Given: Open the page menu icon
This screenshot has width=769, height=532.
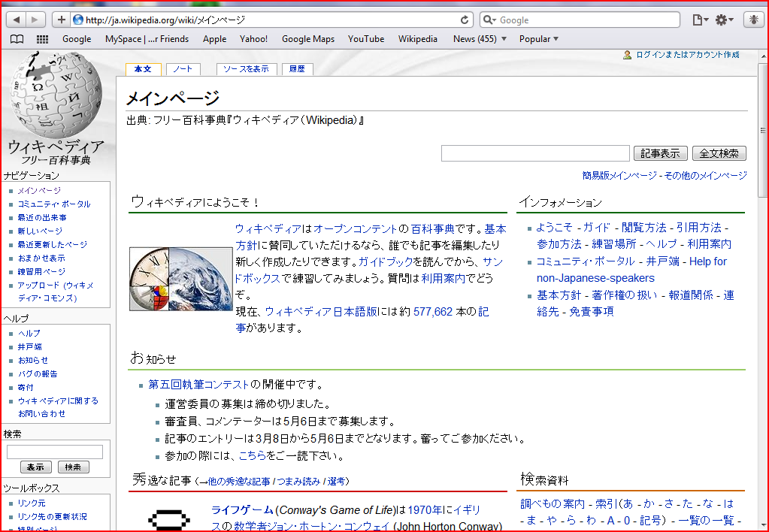Looking at the screenshot, I should tap(700, 20).
